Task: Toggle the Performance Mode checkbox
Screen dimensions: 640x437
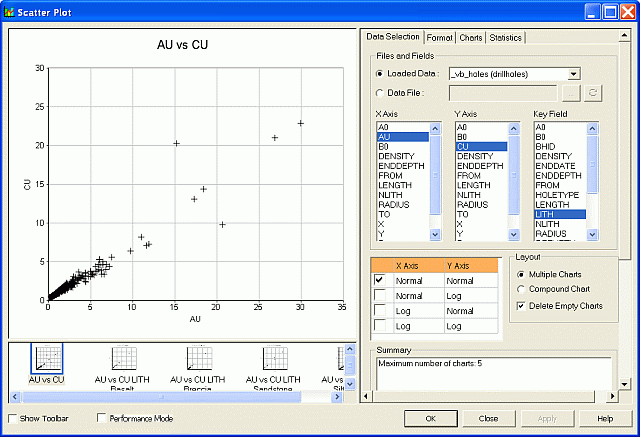Action: pos(102,418)
